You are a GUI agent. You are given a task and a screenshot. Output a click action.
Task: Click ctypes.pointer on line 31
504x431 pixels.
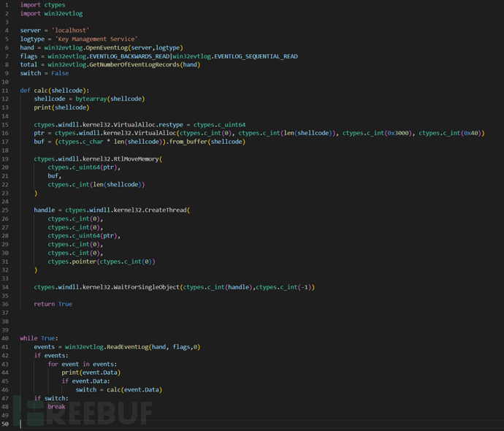click(72, 262)
